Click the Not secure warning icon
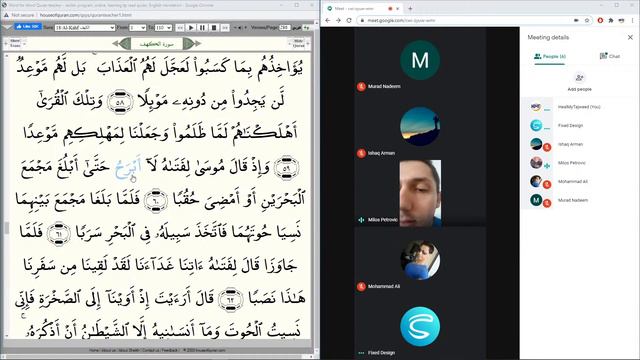640x360 pixels. tap(7, 15)
